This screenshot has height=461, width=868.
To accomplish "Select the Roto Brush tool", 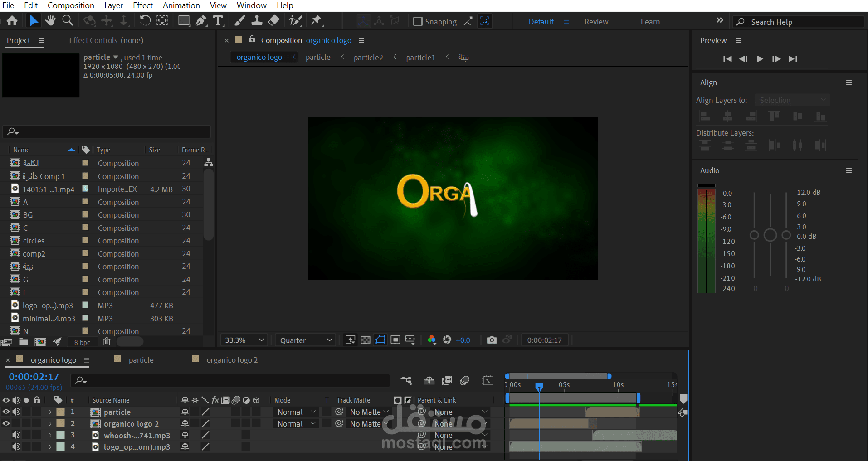I will tap(296, 21).
